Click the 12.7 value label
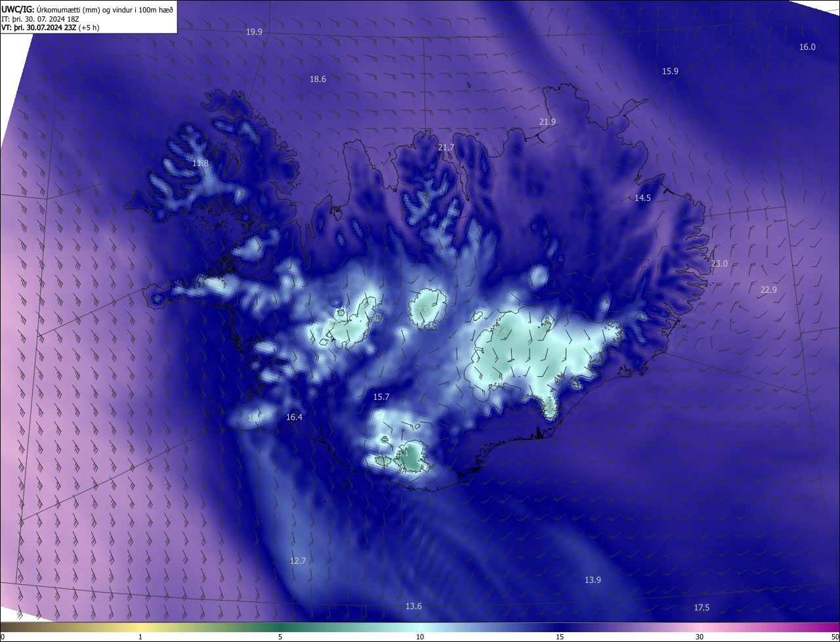Screen dimensions: 840x642 [298, 561]
